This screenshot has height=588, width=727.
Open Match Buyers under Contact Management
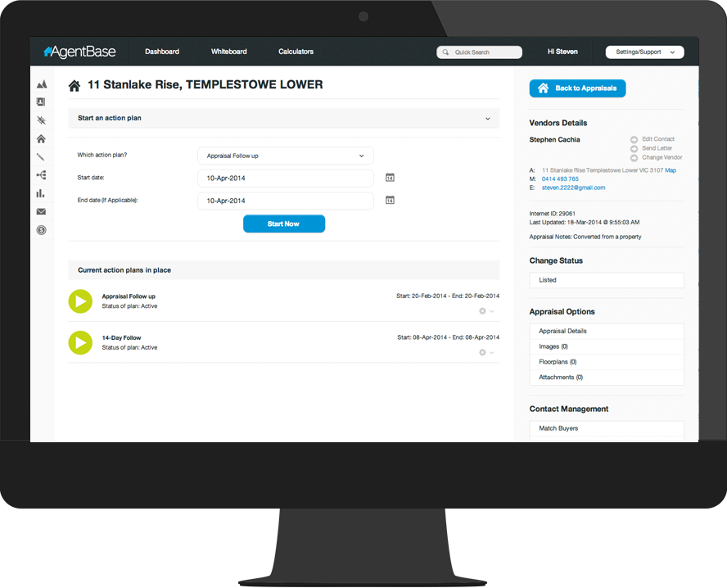pos(607,428)
